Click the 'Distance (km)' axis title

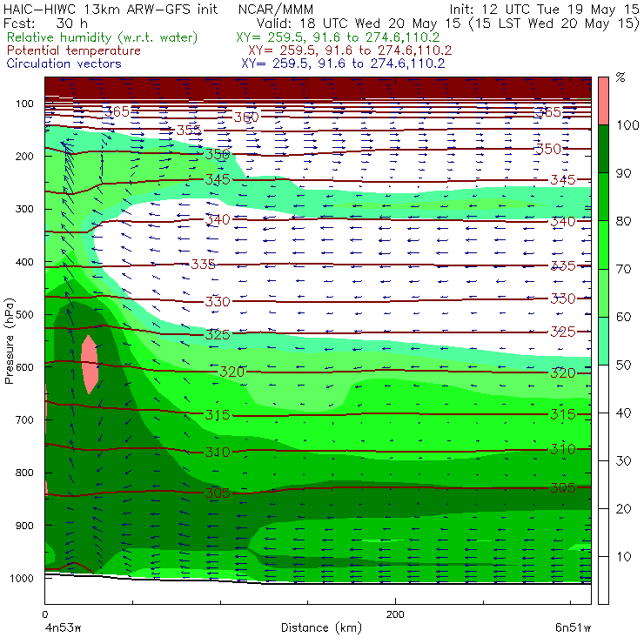(321, 627)
